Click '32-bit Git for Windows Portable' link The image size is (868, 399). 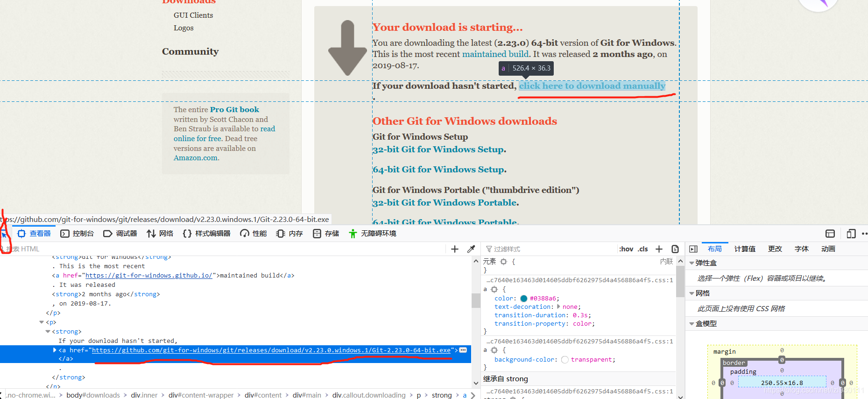pos(445,203)
